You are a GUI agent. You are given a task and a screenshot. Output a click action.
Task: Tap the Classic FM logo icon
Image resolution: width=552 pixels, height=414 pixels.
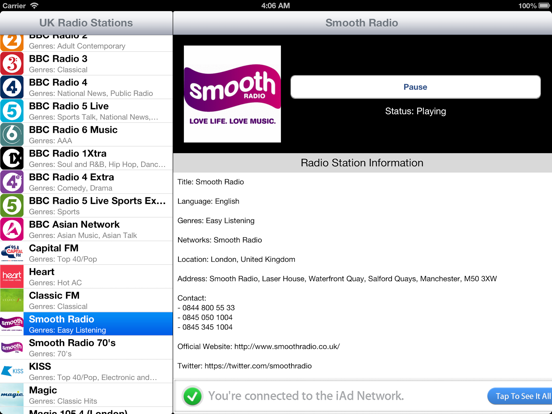click(x=12, y=300)
